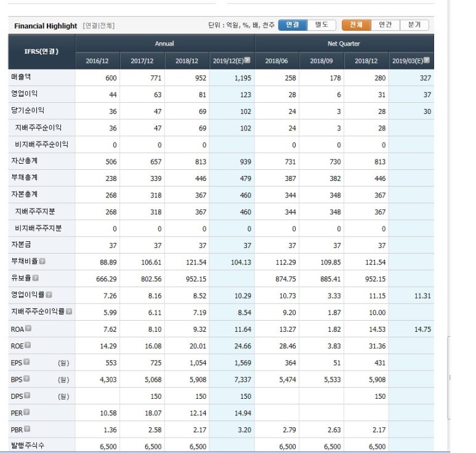Click the 발행주식수 row label
The height and width of the screenshot is (453, 476).
coord(28,446)
